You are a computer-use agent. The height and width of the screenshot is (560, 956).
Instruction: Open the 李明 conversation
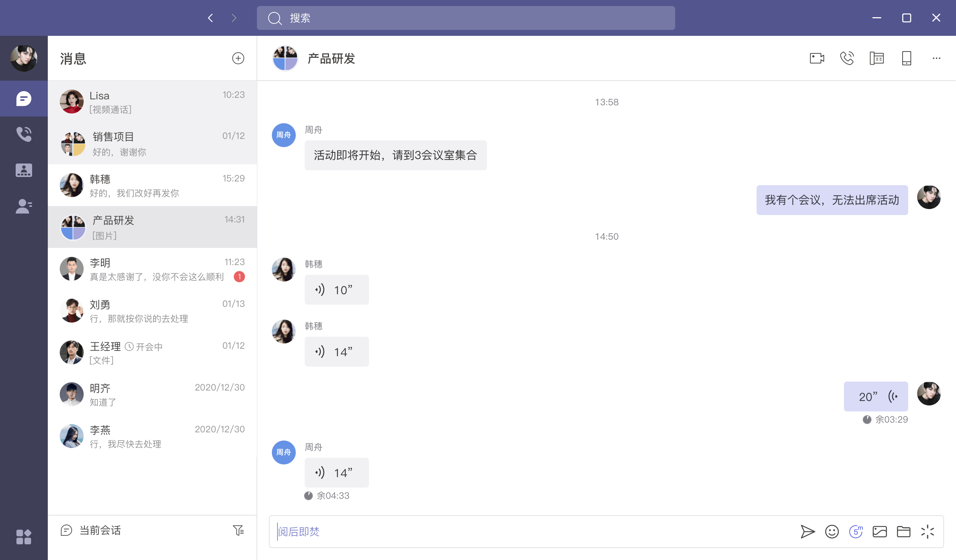pyautogui.click(x=152, y=269)
